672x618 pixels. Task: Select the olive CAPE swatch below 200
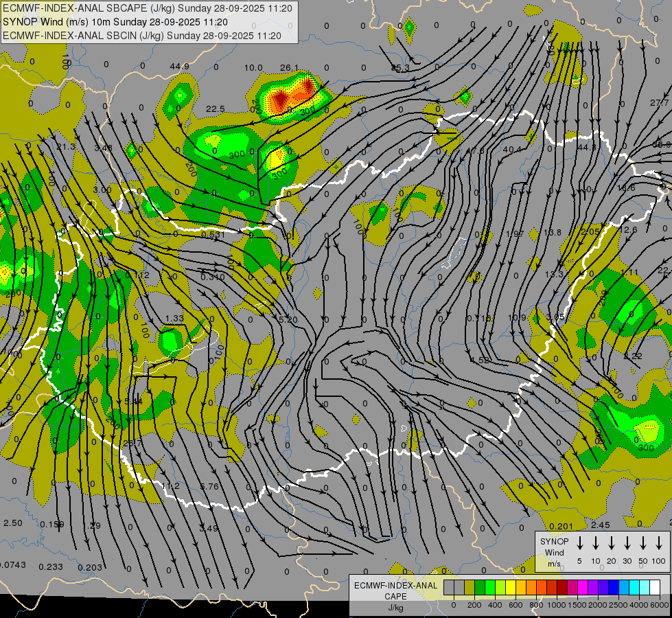point(470,588)
